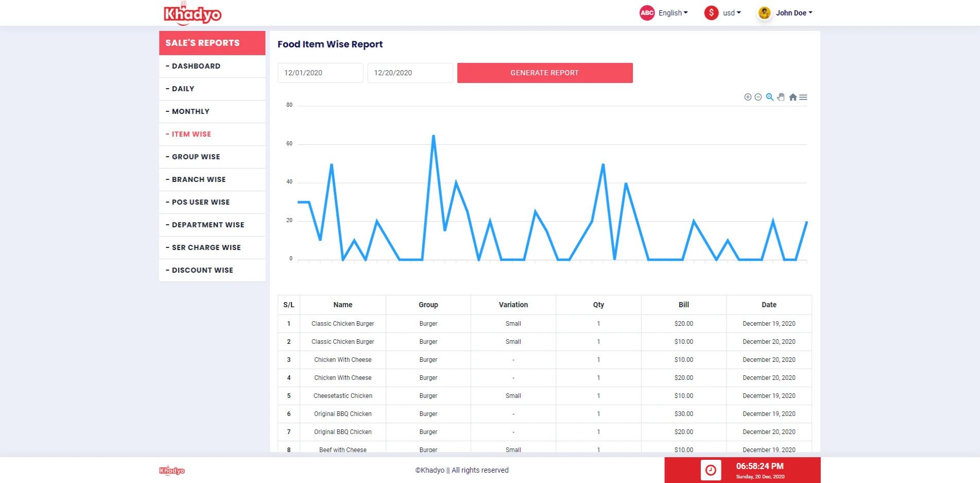Click the chart zoom in icon
The width and height of the screenshot is (980, 483).
[748, 97]
